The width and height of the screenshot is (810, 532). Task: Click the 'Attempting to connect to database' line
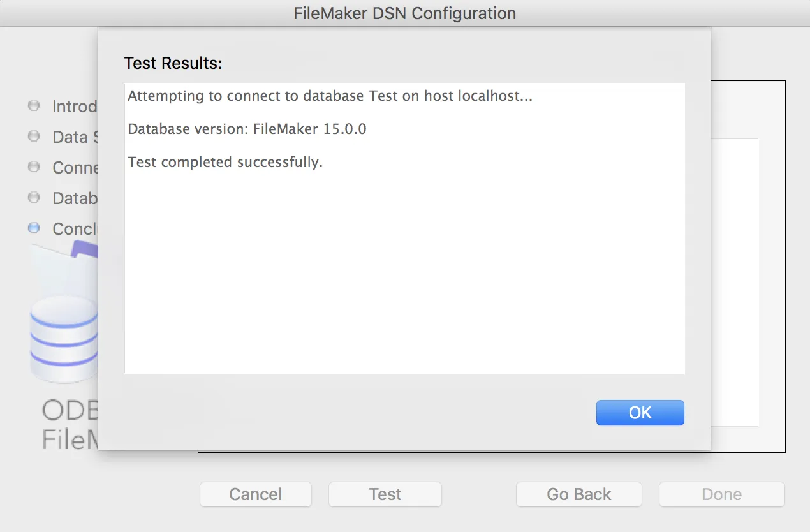(x=330, y=97)
